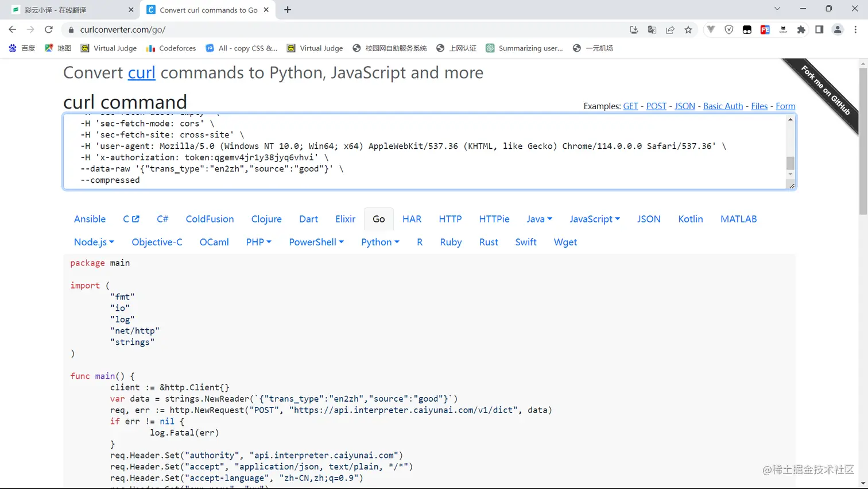Close the Convert curl commands tab

pos(266,10)
